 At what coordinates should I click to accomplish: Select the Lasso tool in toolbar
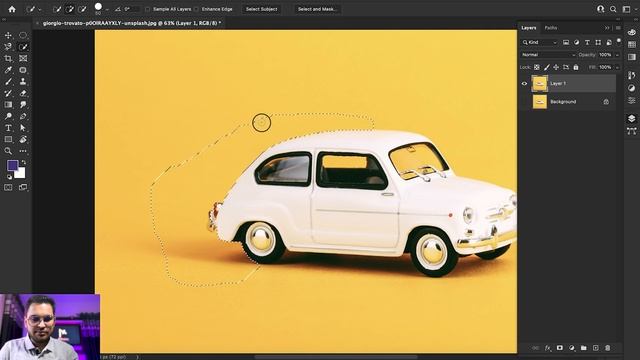click(x=8, y=47)
